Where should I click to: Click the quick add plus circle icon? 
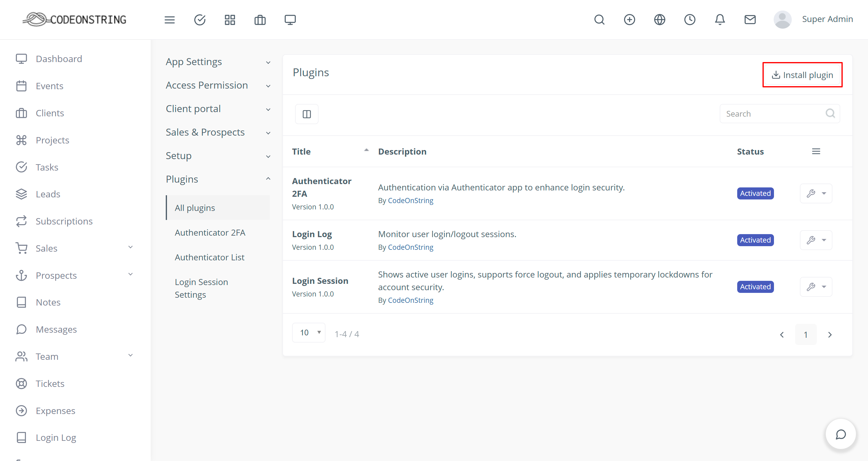pyautogui.click(x=629, y=20)
